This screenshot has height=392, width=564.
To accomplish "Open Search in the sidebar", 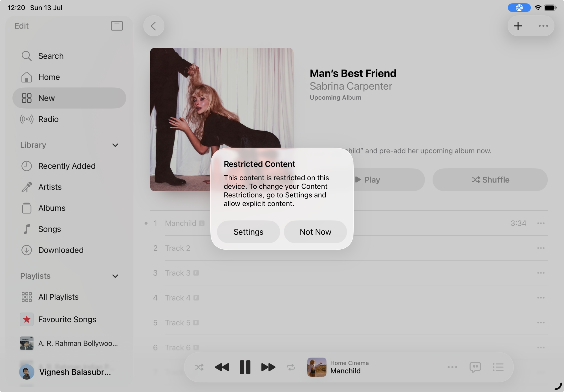I will pos(51,56).
